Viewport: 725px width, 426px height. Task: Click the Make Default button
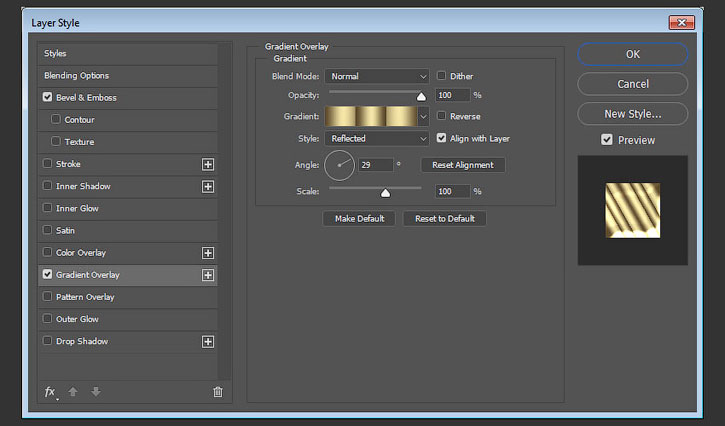click(359, 219)
